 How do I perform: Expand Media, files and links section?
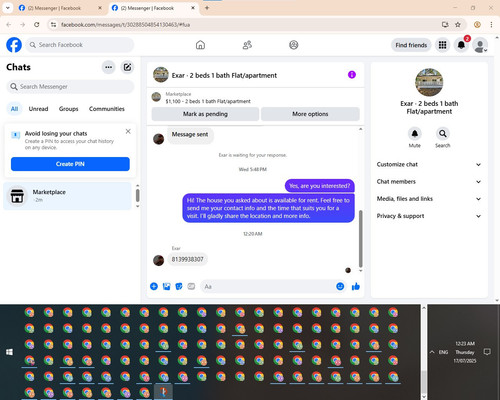[x=429, y=199]
